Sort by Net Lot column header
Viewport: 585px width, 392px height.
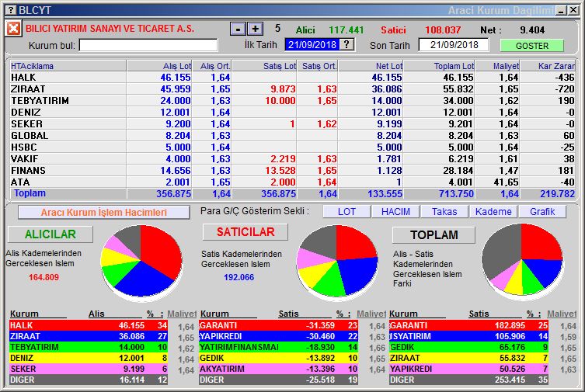point(371,66)
